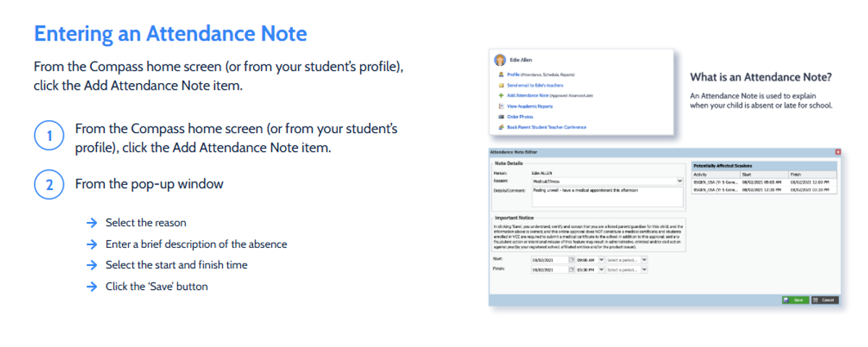The height and width of the screenshot is (347, 868).
Task: Click into the Details/Comment text box
Action: click(608, 197)
